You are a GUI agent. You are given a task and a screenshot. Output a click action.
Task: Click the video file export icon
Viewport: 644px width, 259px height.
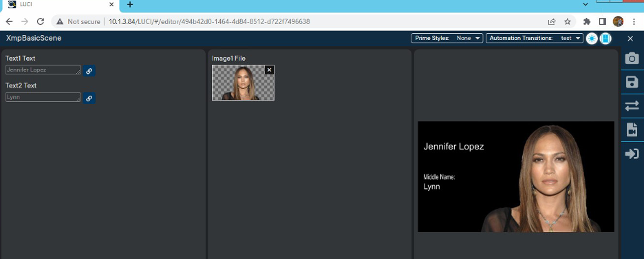[632, 130]
